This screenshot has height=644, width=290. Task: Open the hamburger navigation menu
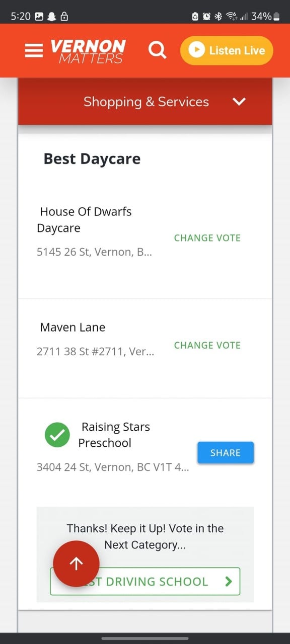click(x=34, y=50)
